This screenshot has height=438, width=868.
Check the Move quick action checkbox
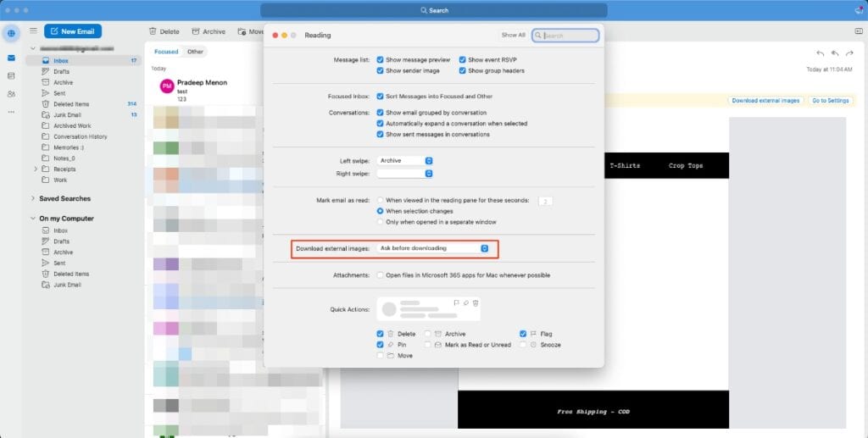(380, 356)
